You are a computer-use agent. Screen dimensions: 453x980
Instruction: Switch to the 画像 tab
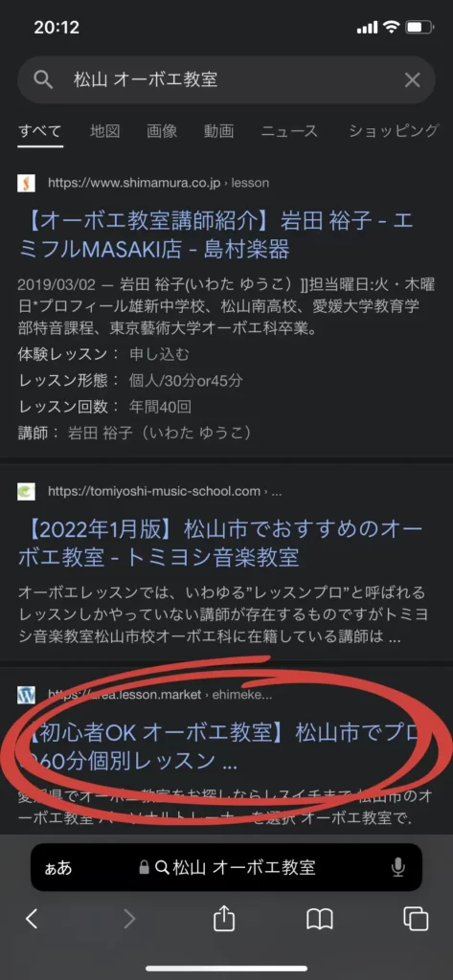click(162, 131)
